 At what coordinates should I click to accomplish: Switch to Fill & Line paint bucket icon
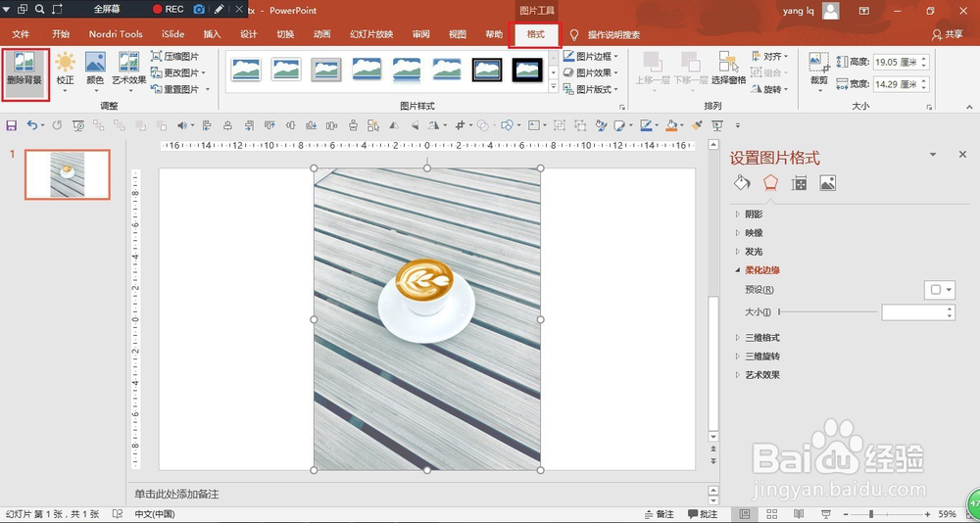pyautogui.click(x=742, y=183)
